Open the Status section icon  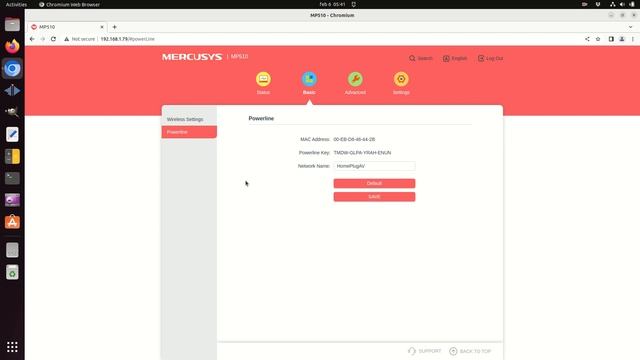[x=263, y=79]
